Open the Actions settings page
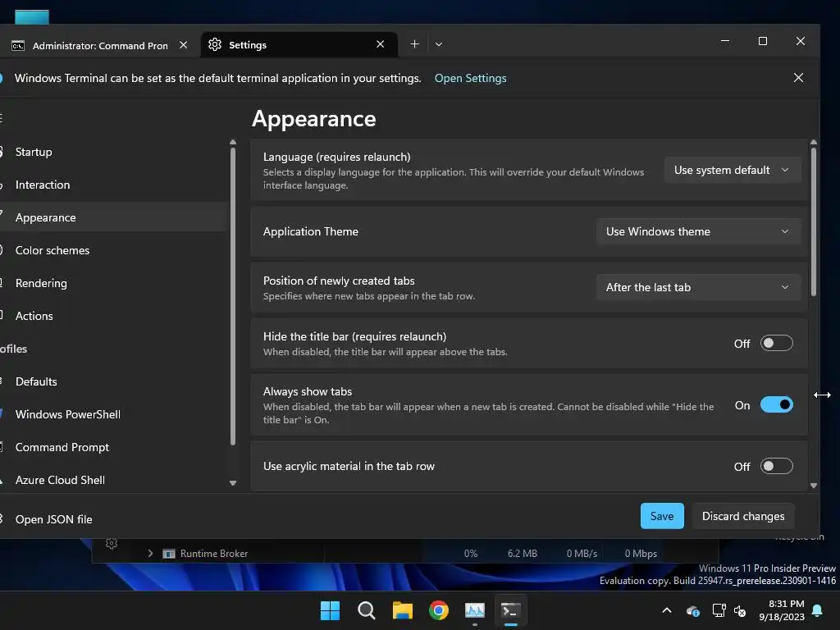Screen dimensions: 840x630 115,316
